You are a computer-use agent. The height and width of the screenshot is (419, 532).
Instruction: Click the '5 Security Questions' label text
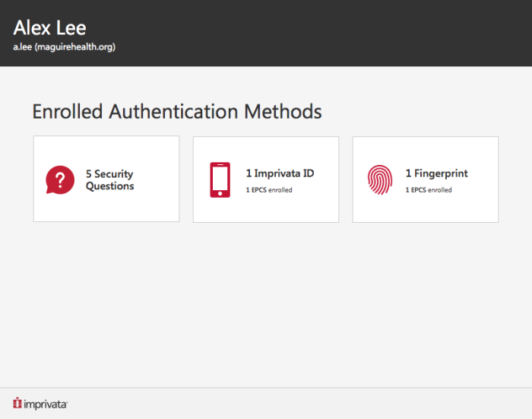[x=109, y=180]
